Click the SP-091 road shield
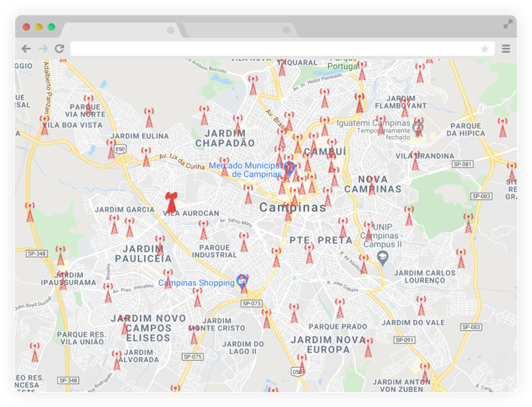This screenshot has width=532, height=407. [x=404, y=340]
